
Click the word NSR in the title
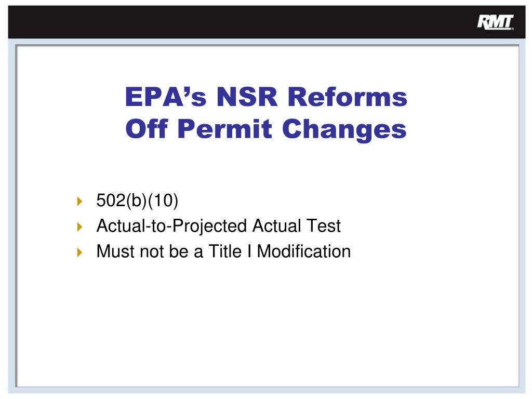247,97
